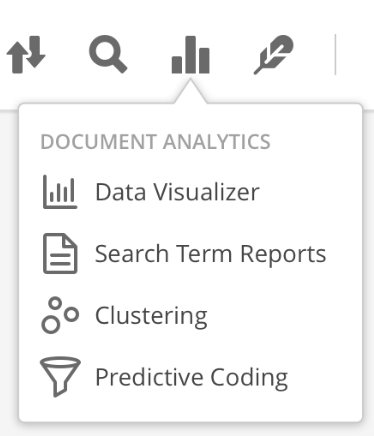Viewport: 374px width, 436px height.
Task: Click the three circles Clustering icon
Action: coord(60,315)
